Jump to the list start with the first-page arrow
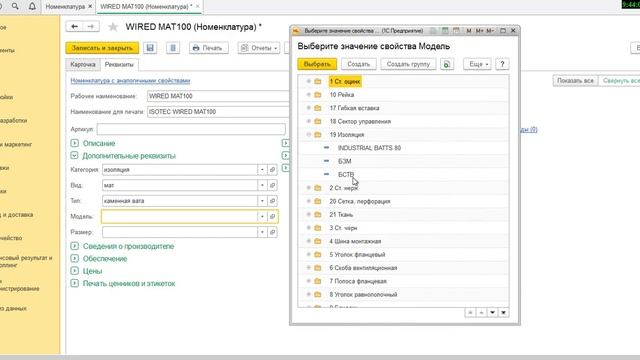 click(x=470, y=313)
